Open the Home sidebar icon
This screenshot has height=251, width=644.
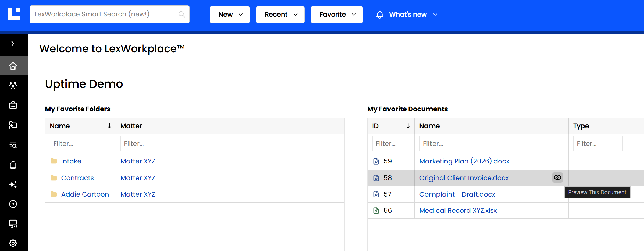click(13, 66)
